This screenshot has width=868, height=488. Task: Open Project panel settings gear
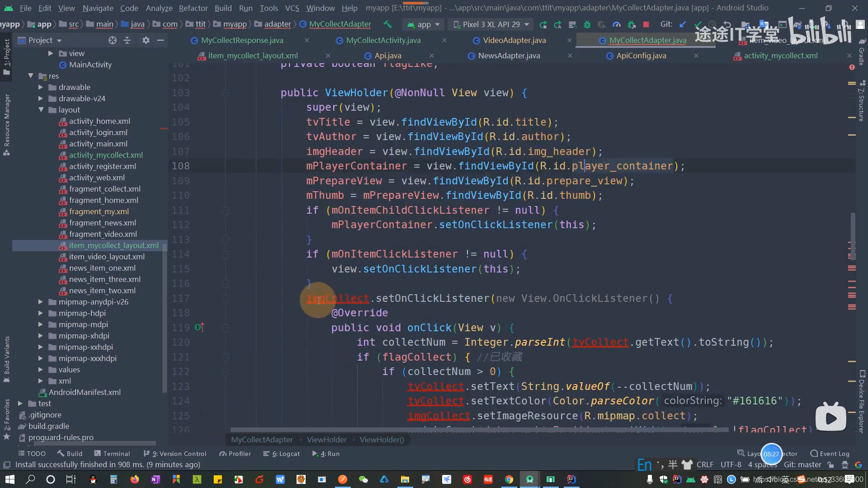(x=146, y=40)
